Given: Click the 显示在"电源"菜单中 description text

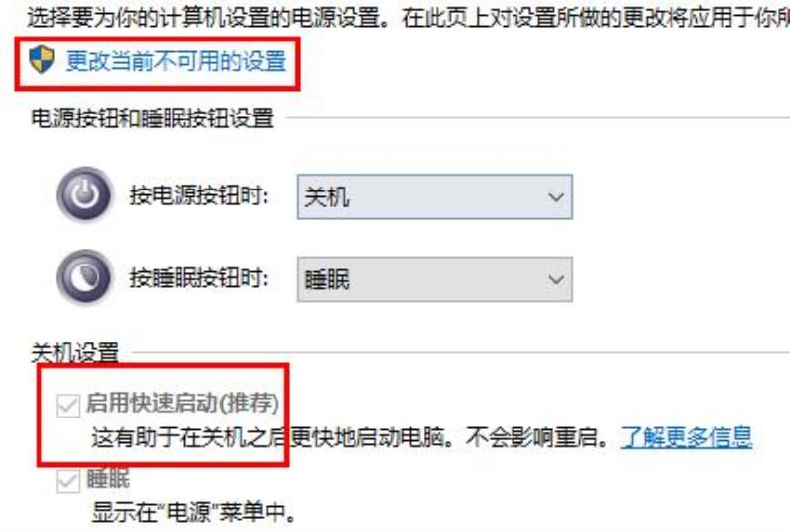Looking at the screenshot, I should coord(194,513).
